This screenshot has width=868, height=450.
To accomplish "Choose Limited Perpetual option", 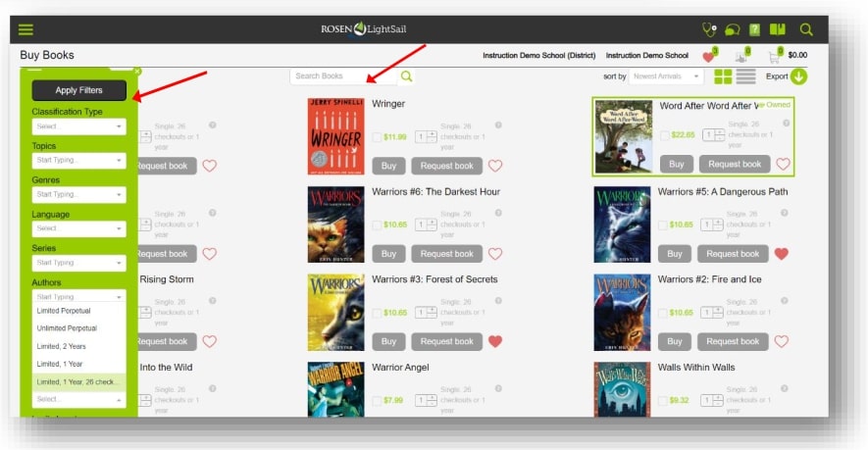I will [78, 311].
